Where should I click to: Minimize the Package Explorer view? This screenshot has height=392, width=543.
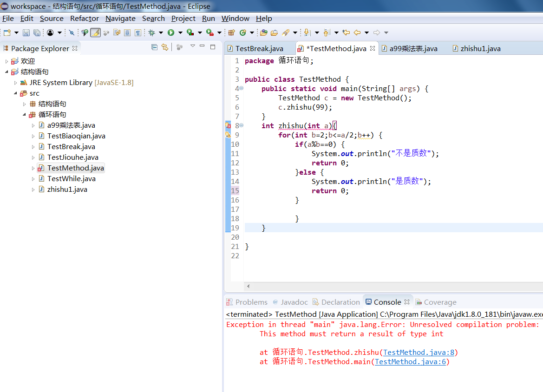[x=202, y=46]
